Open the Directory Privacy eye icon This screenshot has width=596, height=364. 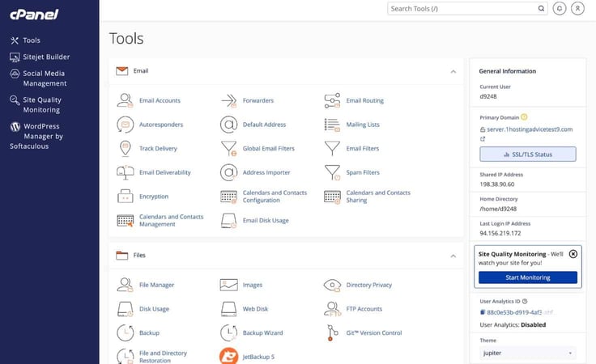pyautogui.click(x=332, y=285)
